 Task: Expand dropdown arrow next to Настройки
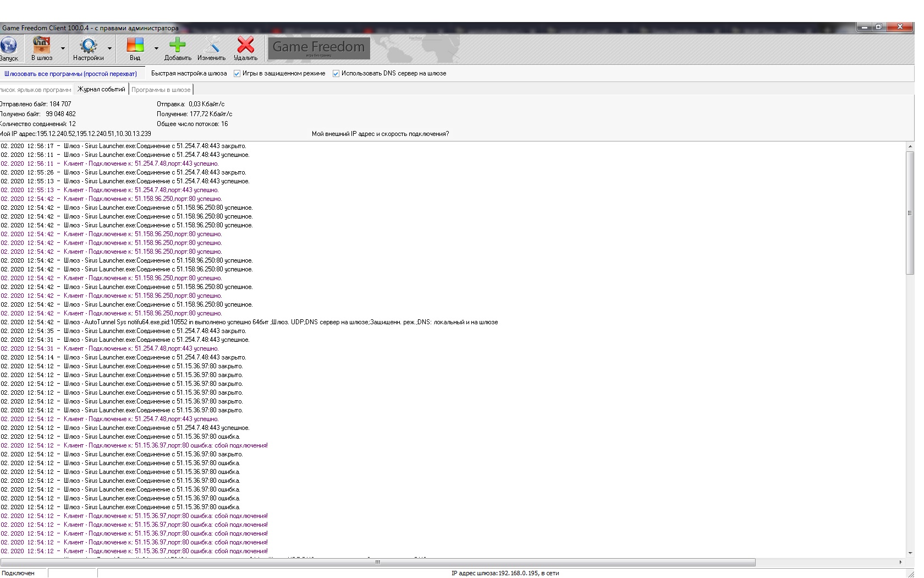109,48
